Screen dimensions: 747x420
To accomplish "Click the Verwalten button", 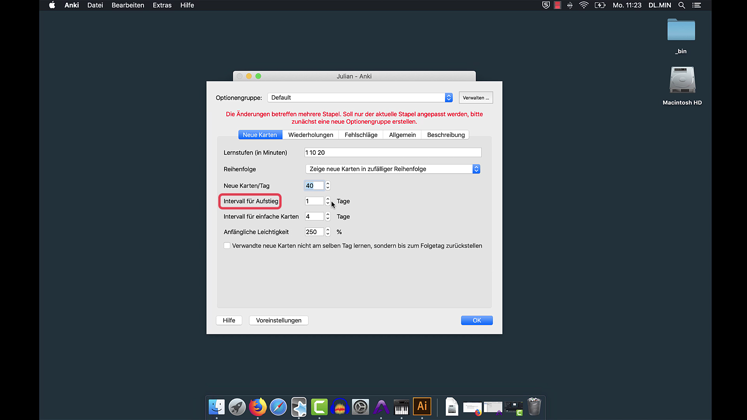I will tap(475, 98).
